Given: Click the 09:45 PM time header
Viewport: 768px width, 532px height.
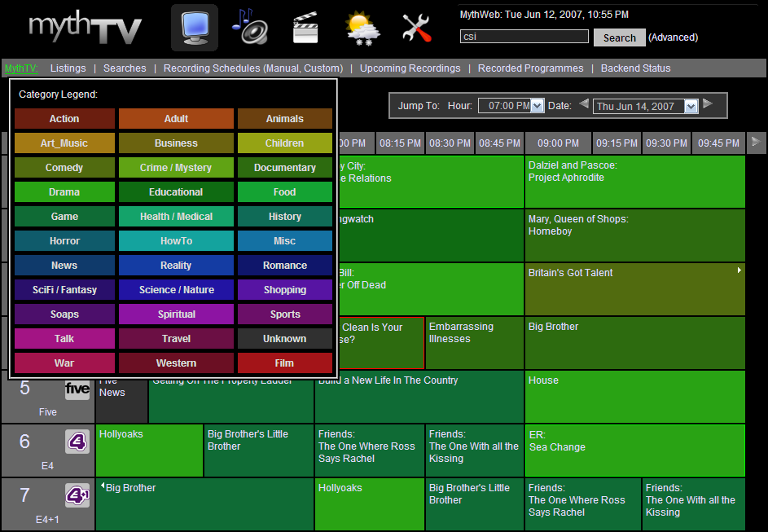Looking at the screenshot, I should [x=718, y=143].
